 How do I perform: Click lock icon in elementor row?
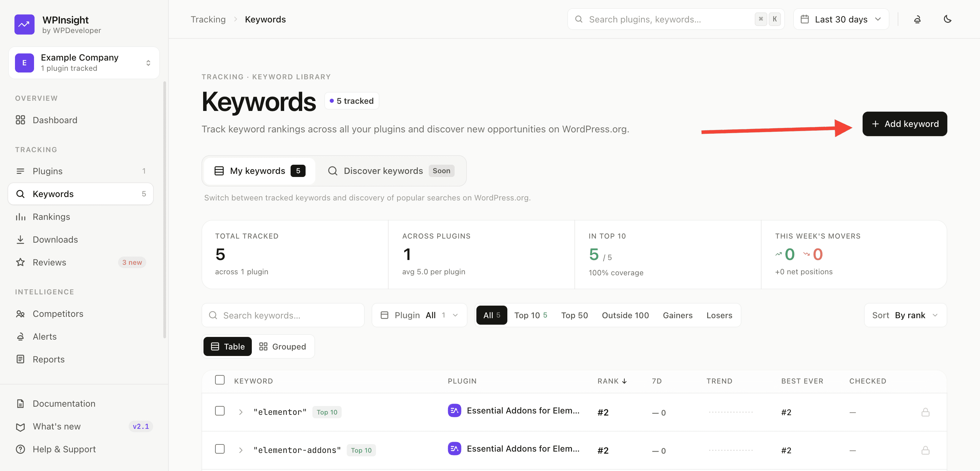coord(925,412)
